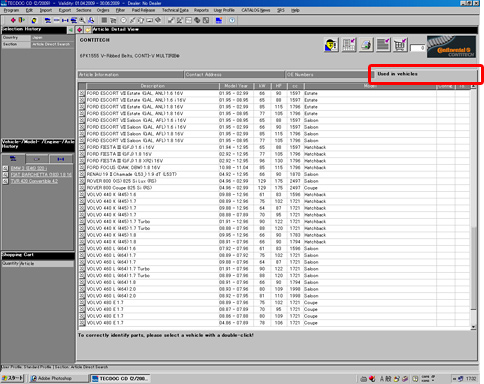Click the HP column header
The image size is (484, 384).
click(279, 86)
